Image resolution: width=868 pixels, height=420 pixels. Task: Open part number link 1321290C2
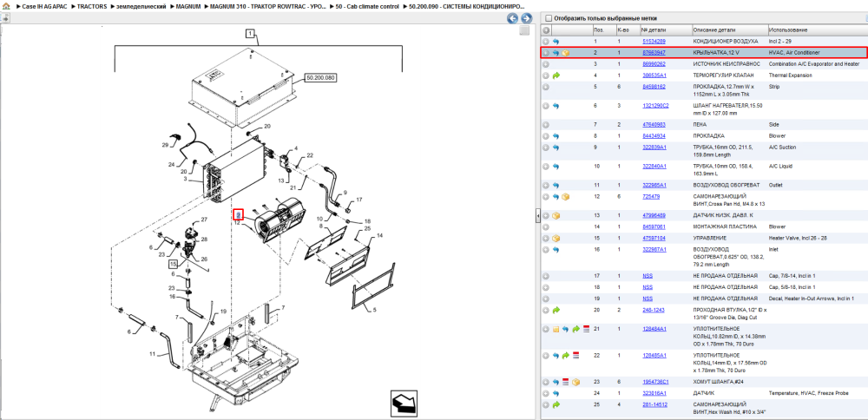click(x=655, y=106)
